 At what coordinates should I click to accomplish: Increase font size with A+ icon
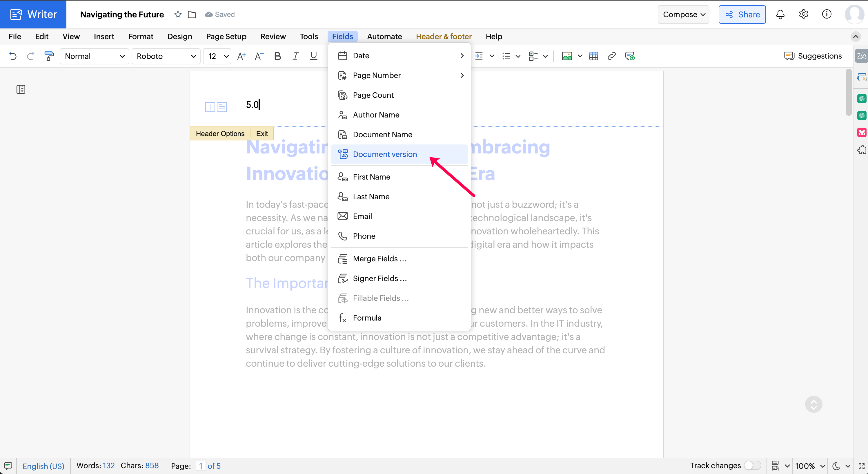(x=241, y=56)
